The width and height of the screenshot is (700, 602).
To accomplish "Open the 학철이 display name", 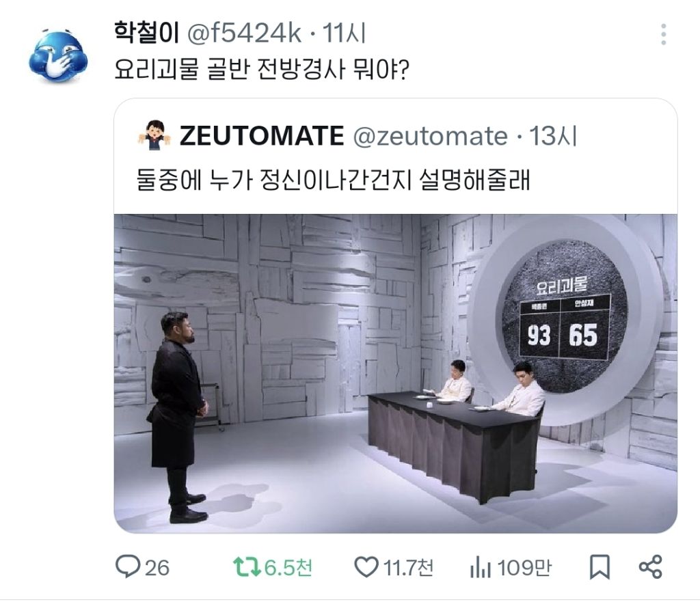I will pyautogui.click(x=146, y=33).
